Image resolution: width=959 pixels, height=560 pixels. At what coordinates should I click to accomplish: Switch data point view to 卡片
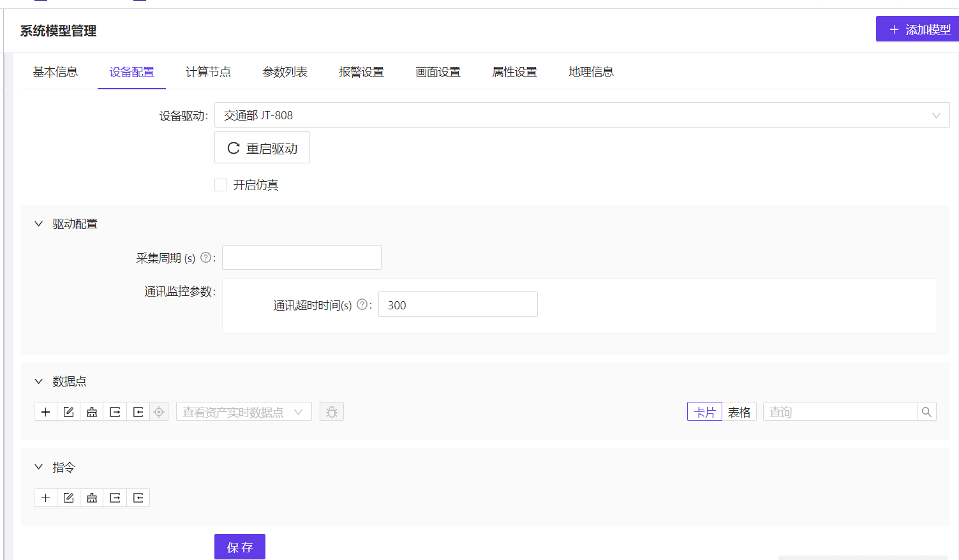pos(704,412)
